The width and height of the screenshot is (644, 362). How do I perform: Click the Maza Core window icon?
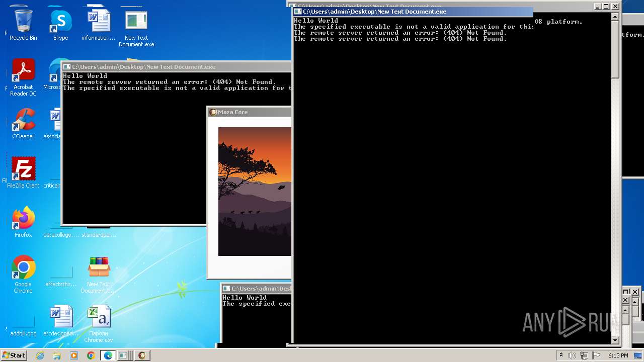[x=213, y=112]
